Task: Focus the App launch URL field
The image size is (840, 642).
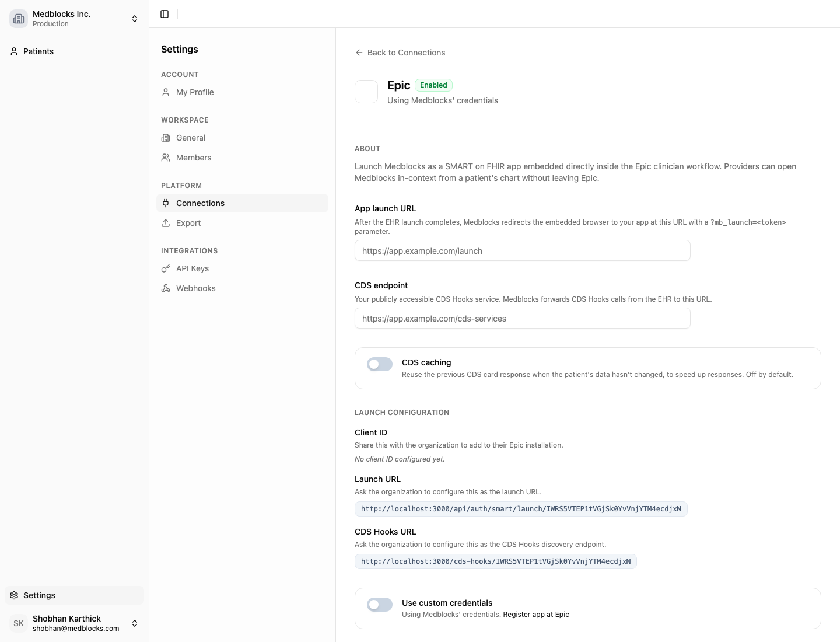Action: tap(523, 251)
